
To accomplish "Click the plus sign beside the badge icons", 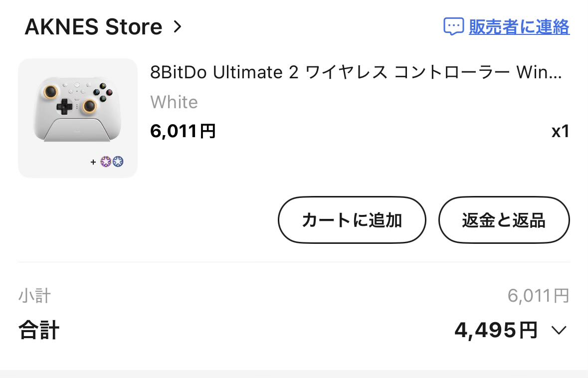I will pos(93,162).
